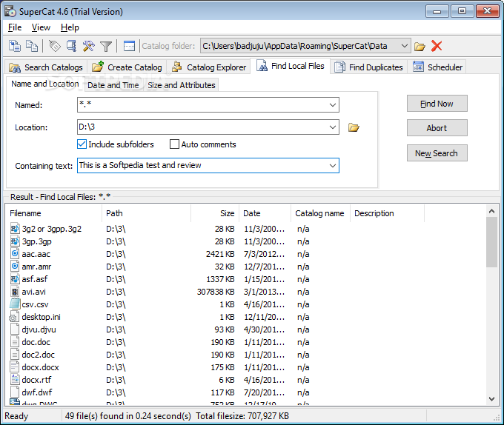Switch to Search Catalogs tab
Image resolution: width=504 pixels, height=425 pixels.
46,67
